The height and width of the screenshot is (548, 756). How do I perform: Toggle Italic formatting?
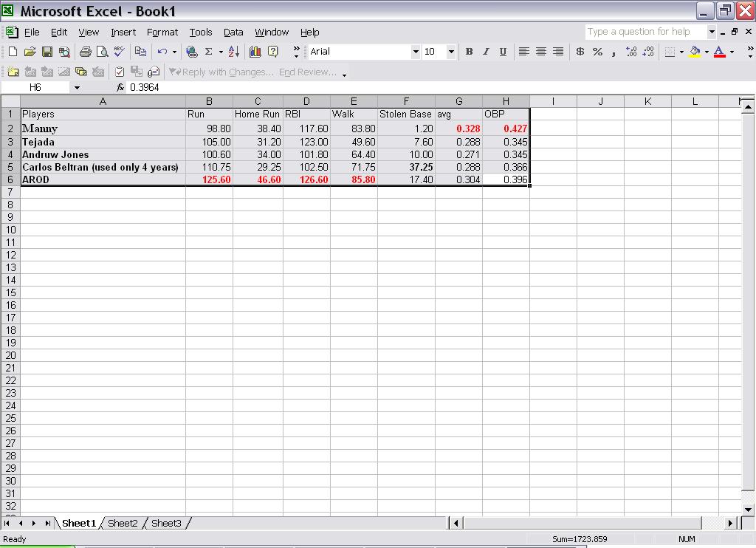[x=486, y=52]
